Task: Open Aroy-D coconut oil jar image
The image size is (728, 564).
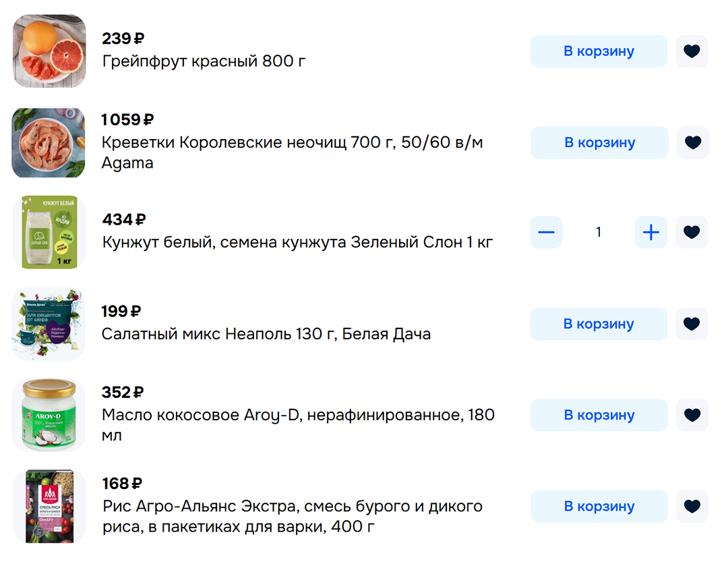Action: [49, 415]
